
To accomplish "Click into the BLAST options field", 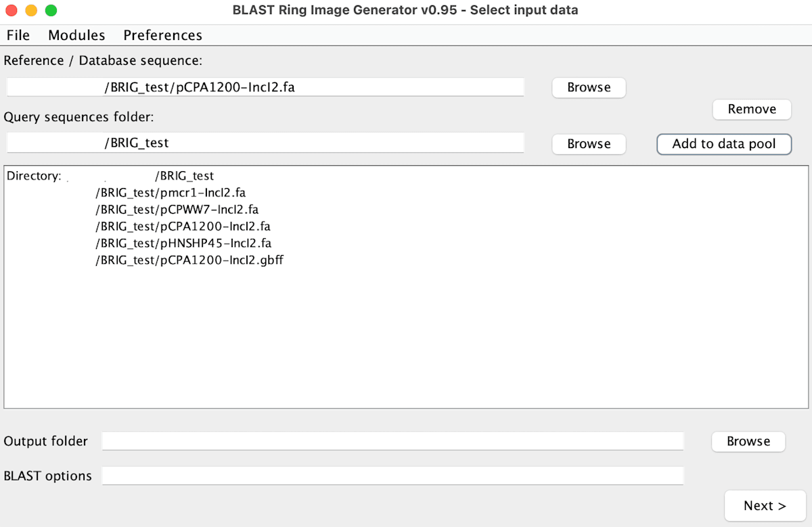I will point(392,476).
